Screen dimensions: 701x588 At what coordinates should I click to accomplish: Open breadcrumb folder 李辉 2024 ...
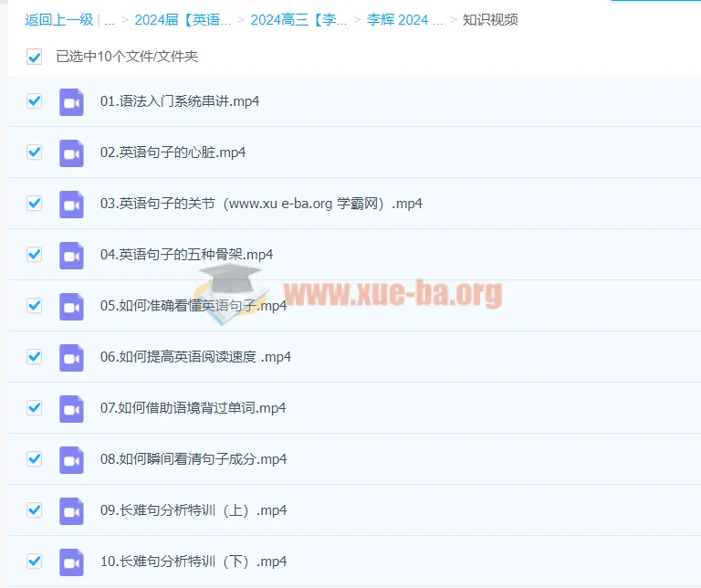tap(405, 20)
